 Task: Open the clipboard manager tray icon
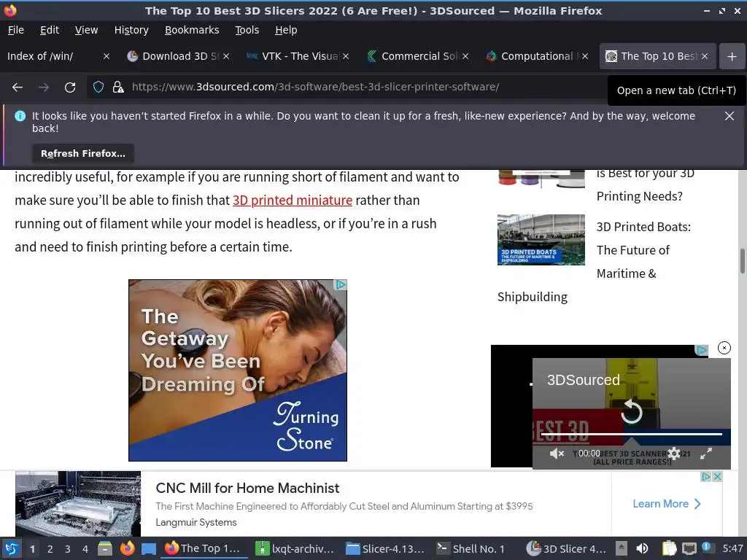[669, 548]
